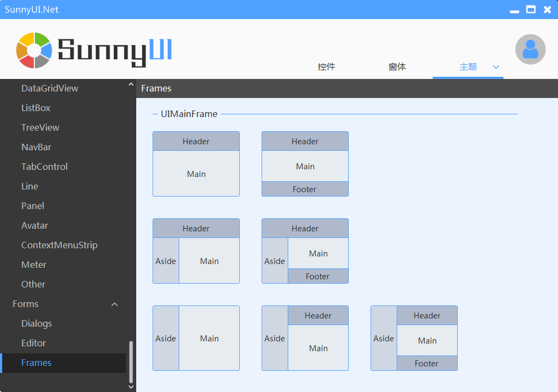Open the NavBar demo page

point(37,147)
